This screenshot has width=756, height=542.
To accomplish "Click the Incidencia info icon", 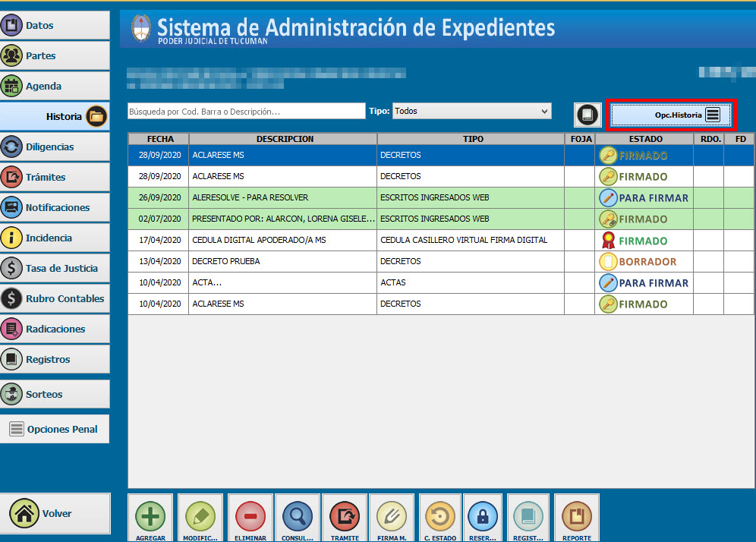I will 11,238.
